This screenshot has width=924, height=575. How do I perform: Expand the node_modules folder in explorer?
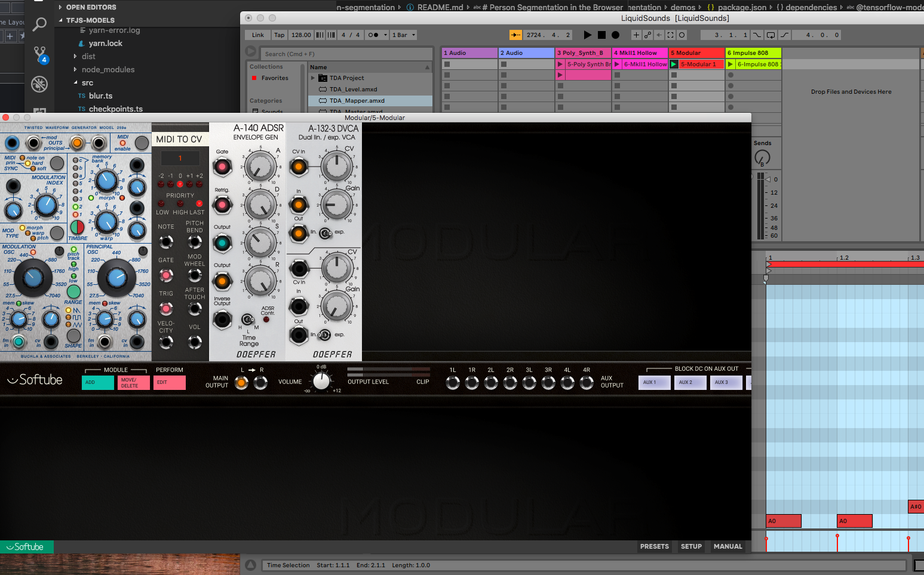point(75,70)
